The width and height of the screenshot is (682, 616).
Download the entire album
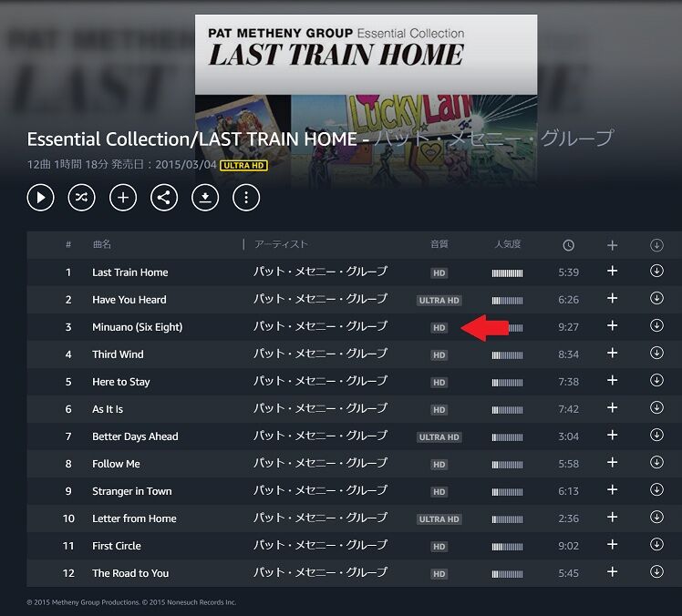[205, 198]
